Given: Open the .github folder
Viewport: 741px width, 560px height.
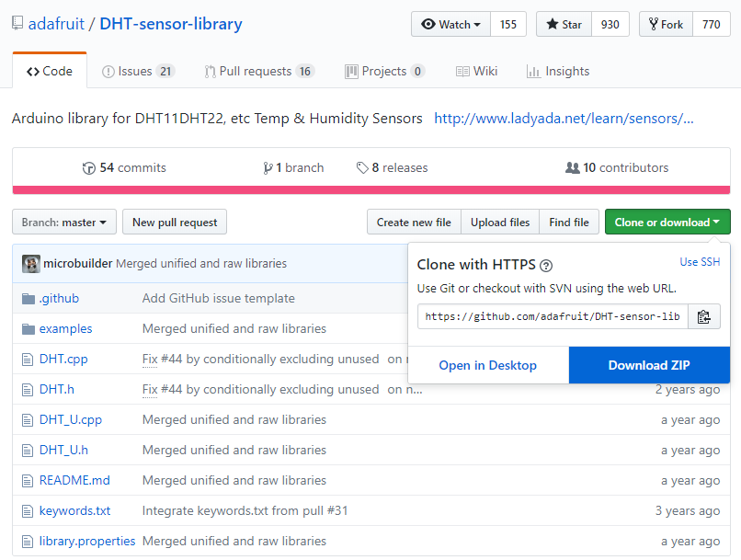Looking at the screenshot, I should 59,298.
